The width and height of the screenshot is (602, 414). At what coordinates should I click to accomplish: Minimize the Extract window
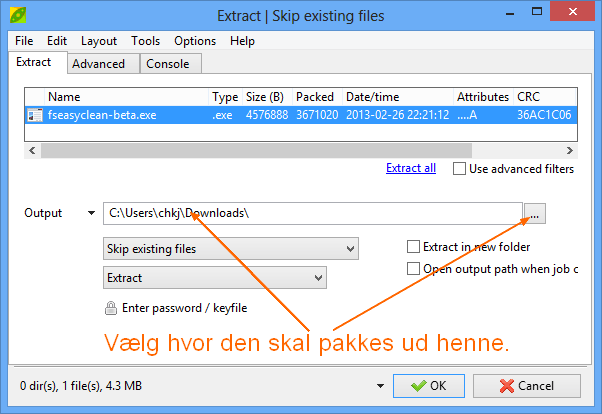510,13
